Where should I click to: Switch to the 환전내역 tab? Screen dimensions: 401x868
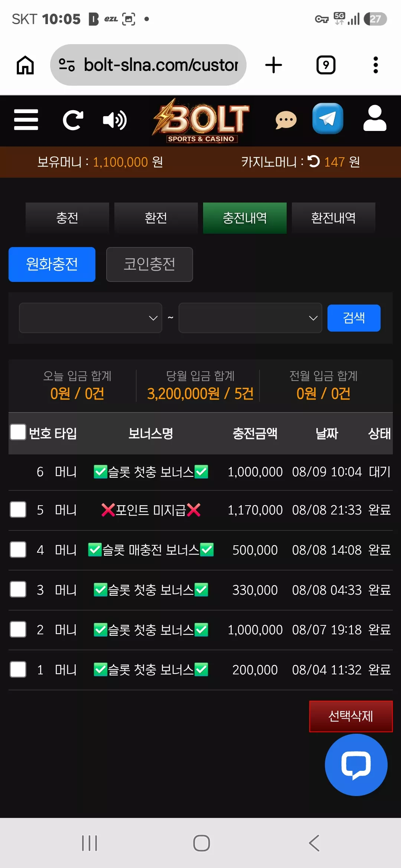coord(333,218)
